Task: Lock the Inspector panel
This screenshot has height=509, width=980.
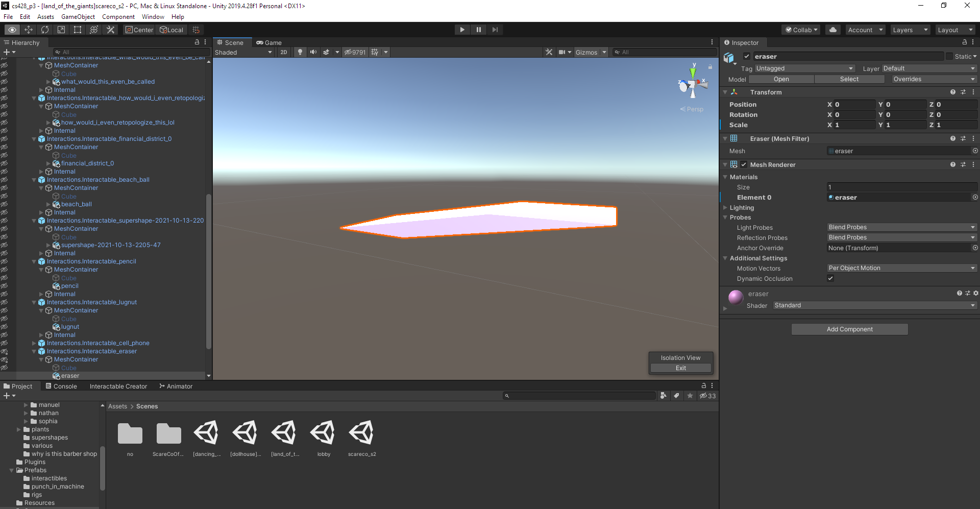Action: tap(965, 42)
